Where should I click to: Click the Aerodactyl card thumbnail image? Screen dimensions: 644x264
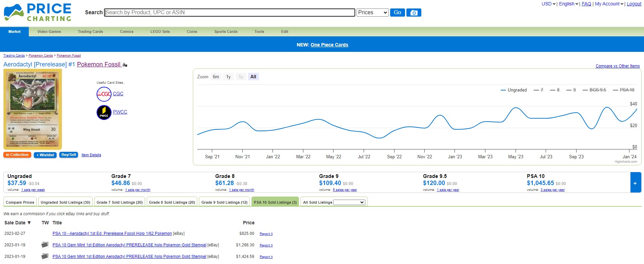[x=33, y=109]
